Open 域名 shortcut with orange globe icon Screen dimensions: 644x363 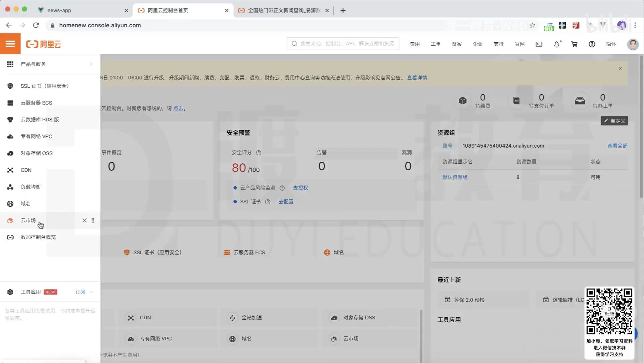(x=334, y=252)
